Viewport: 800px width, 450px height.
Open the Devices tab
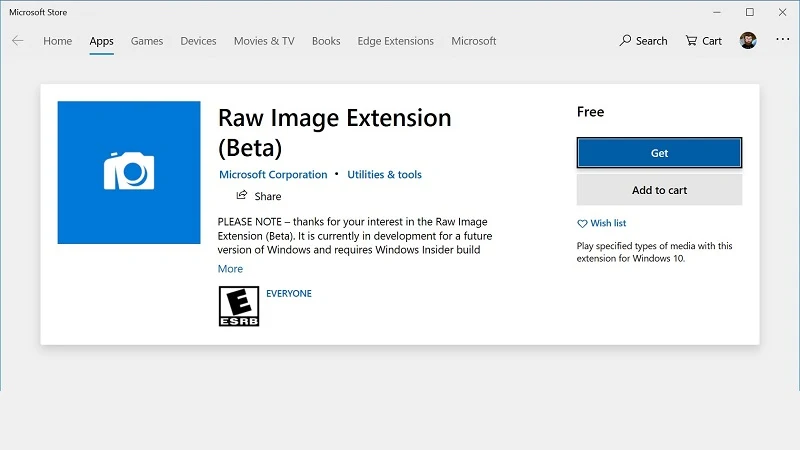pyautogui.click(x=198, y=41)
